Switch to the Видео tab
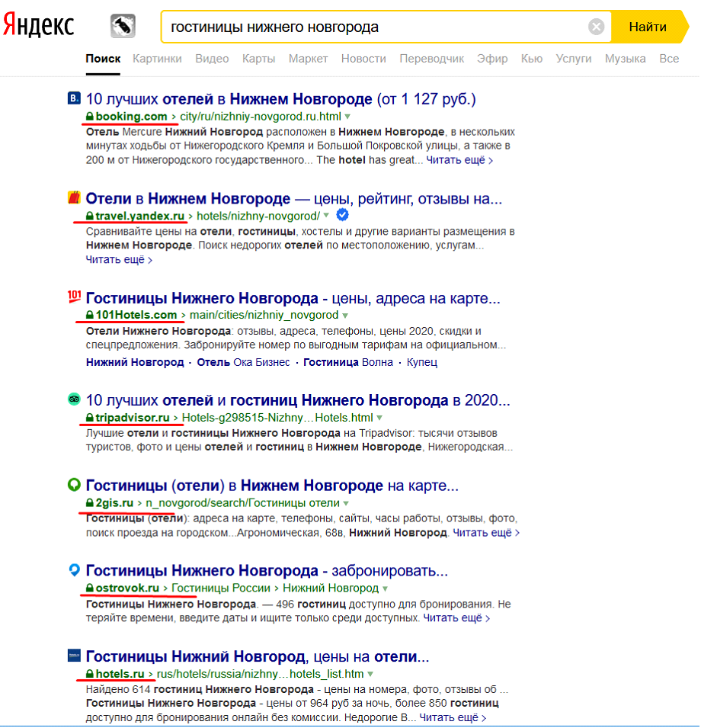The image size is (701, 728). (x=212, y=59)
